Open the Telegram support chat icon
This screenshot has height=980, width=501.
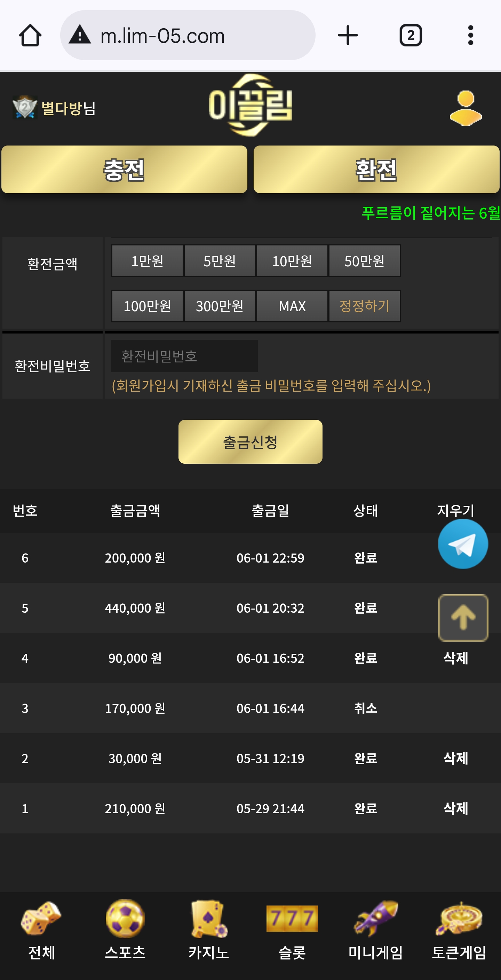coord(463,544)
